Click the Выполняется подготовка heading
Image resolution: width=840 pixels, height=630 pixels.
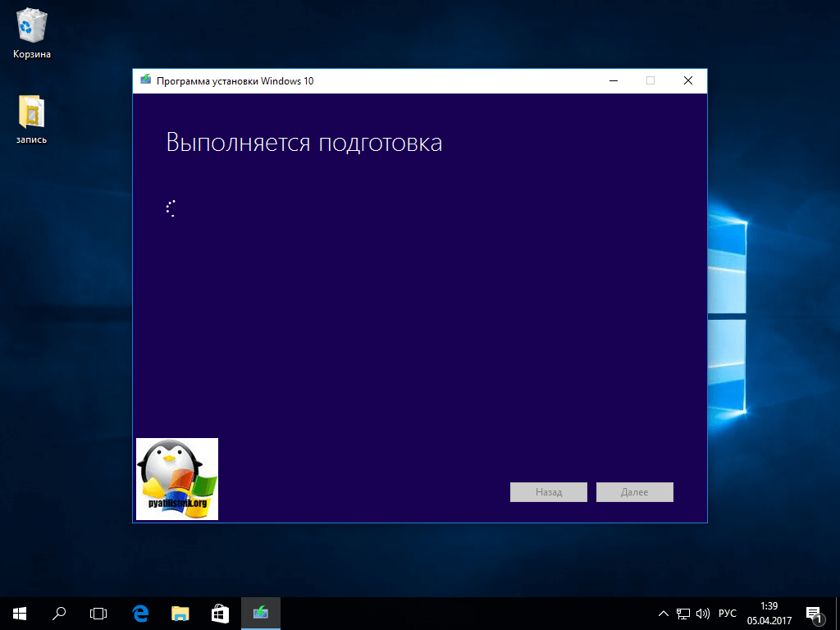click(x=304, y=143)
